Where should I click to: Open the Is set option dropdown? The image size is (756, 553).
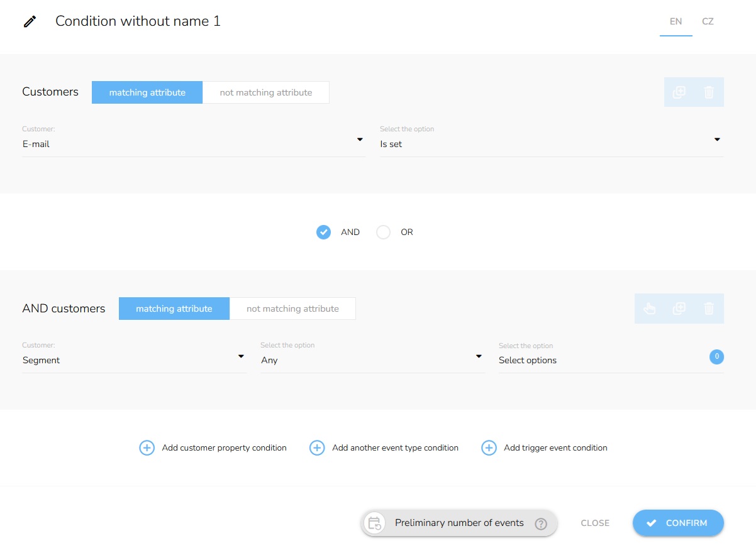pyautogui.click(x=551, y=144)
